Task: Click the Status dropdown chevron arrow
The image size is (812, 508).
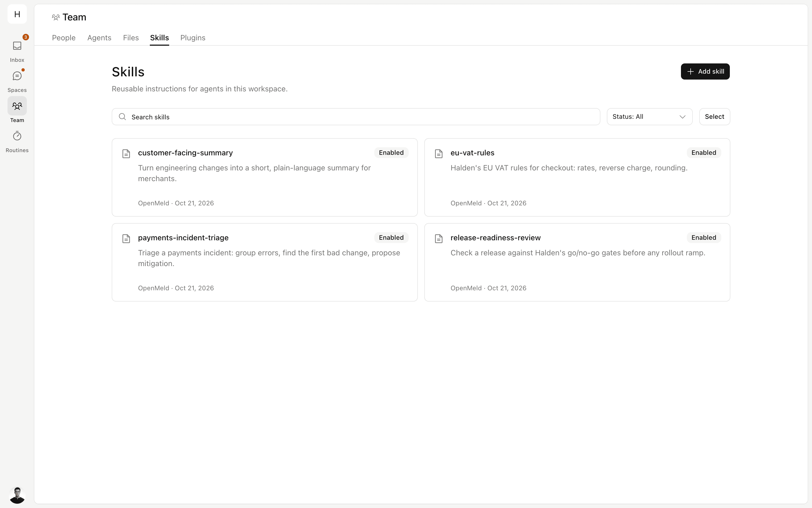Action: 683,117
